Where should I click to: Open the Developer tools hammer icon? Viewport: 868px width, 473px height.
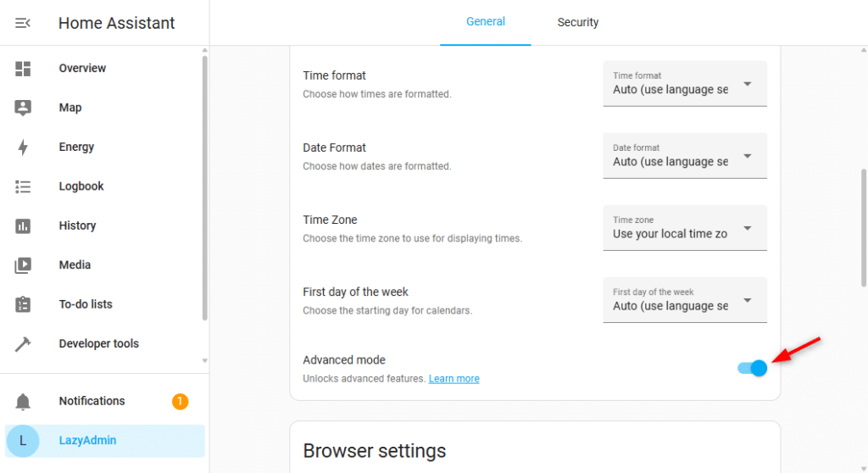point(23,343)
